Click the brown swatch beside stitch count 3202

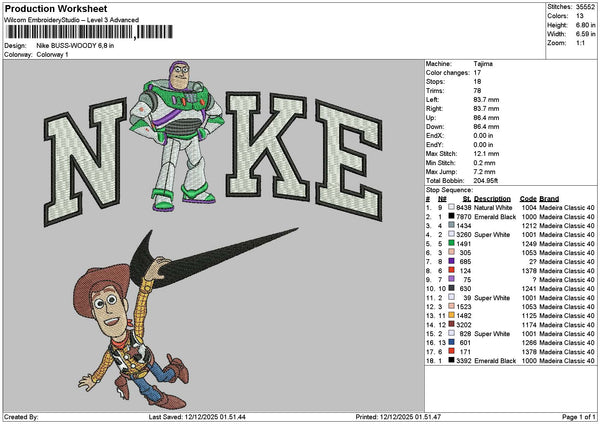[451, 324]
